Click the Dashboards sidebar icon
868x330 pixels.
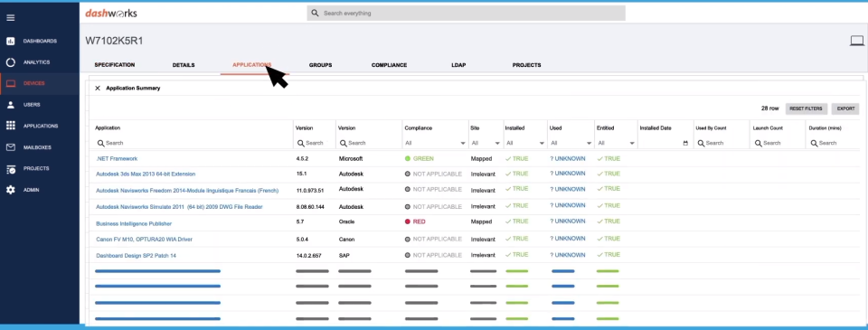11,41
